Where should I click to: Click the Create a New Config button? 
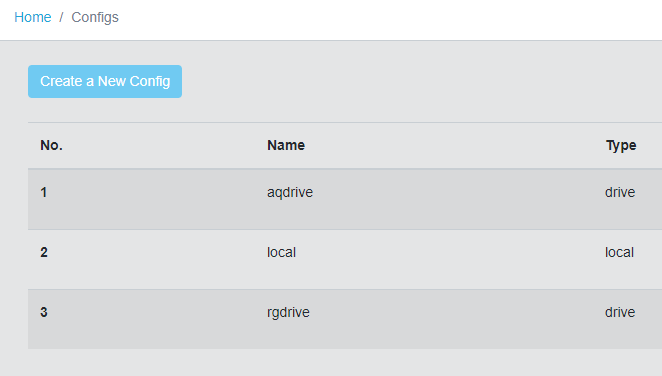(105, 81)
